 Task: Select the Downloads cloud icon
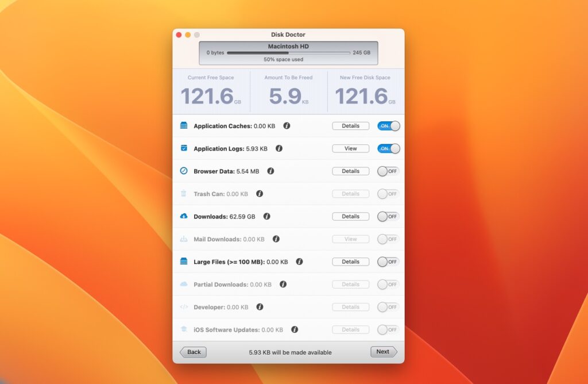[185, 216]
